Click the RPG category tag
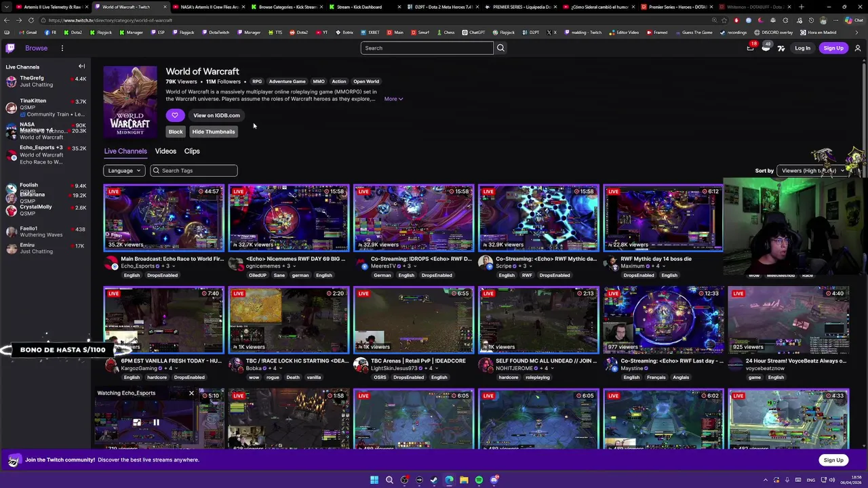Screen dimensions: 868x488 pos(257,81)
